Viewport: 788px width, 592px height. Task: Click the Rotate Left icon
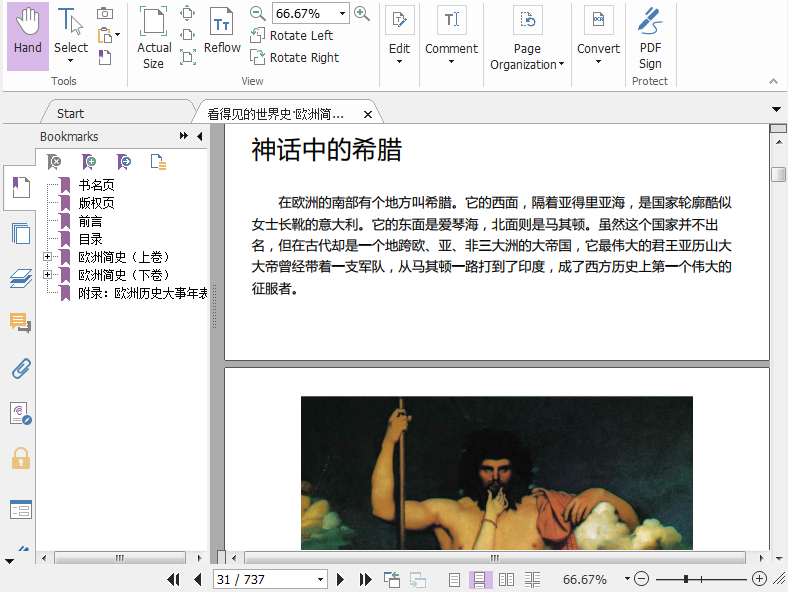tap(258, 36)
